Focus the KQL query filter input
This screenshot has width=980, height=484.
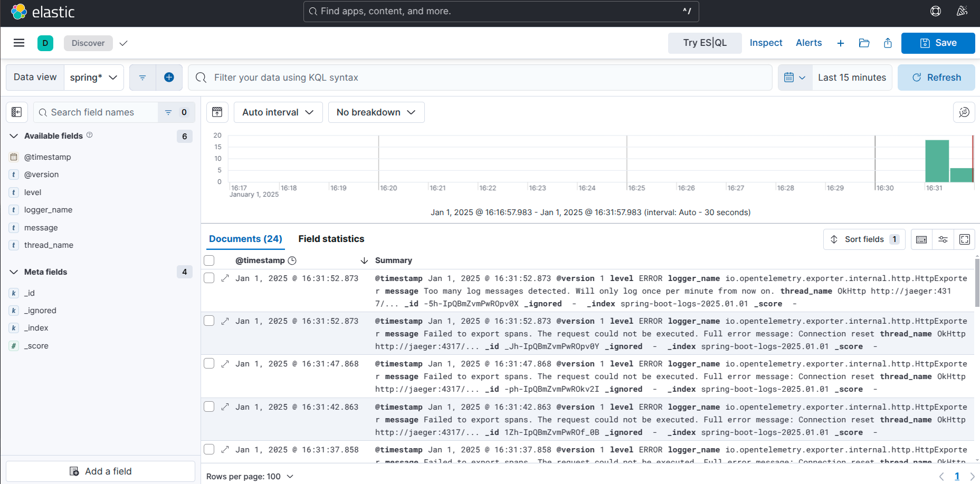pyautogui.click(x=480, y=78)
